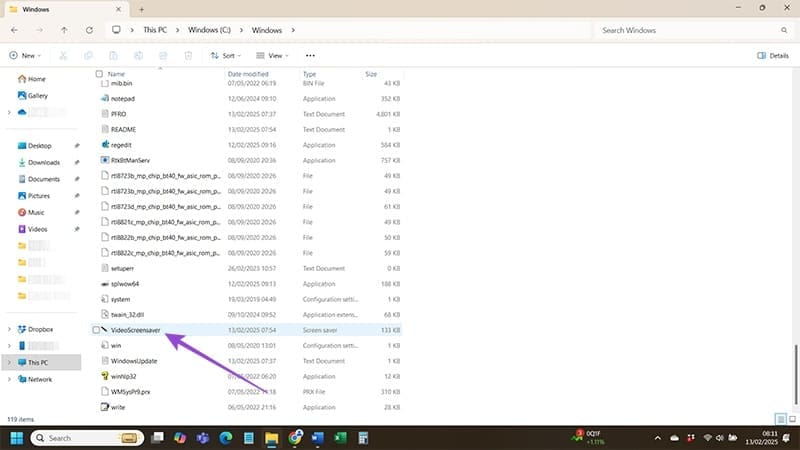This screenshot has width=800, height=450.
Task: Click the Delete trash icon in toolbar
Action: coord(187,56)
